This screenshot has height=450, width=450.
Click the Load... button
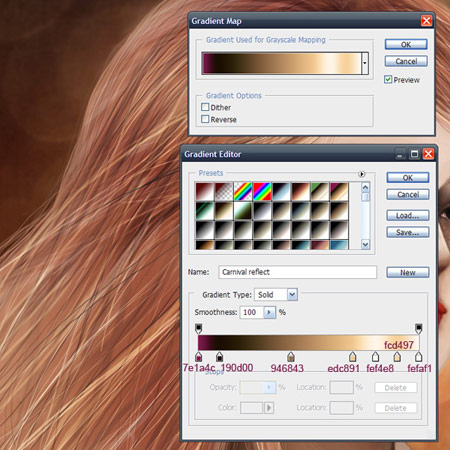[408, 215]
